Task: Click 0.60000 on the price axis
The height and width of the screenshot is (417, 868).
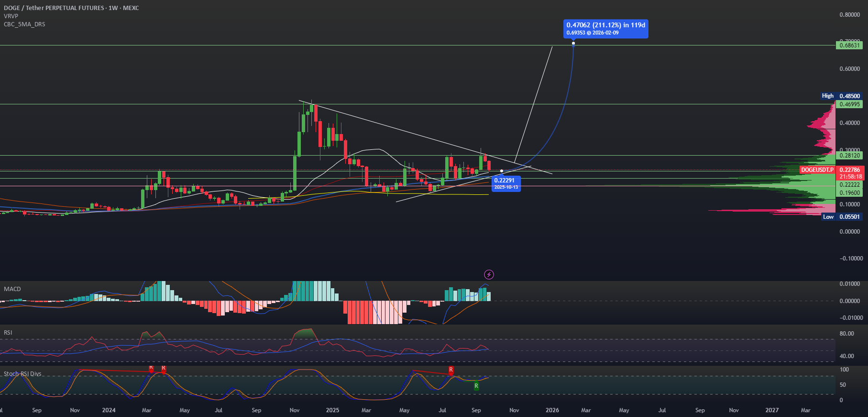Action: pos(850,69)
